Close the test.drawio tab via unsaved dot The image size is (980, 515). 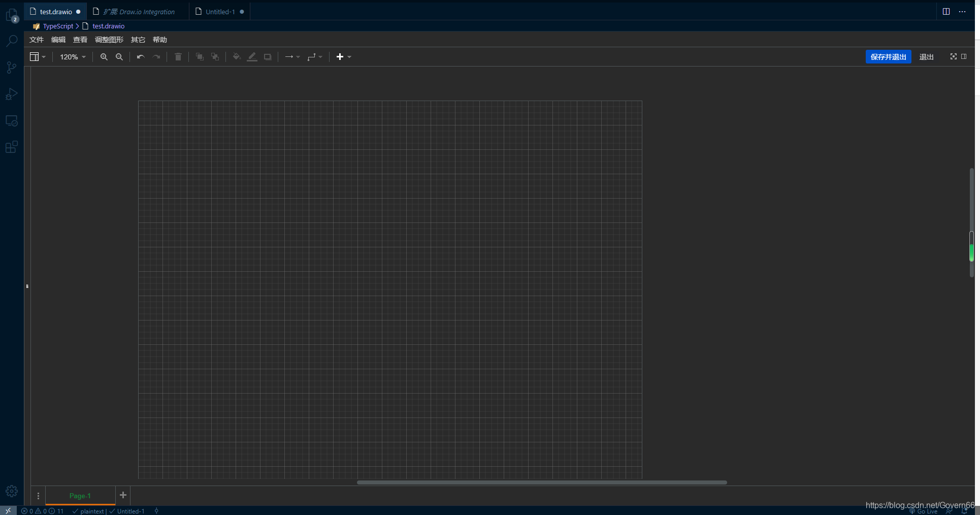(78, 12)
